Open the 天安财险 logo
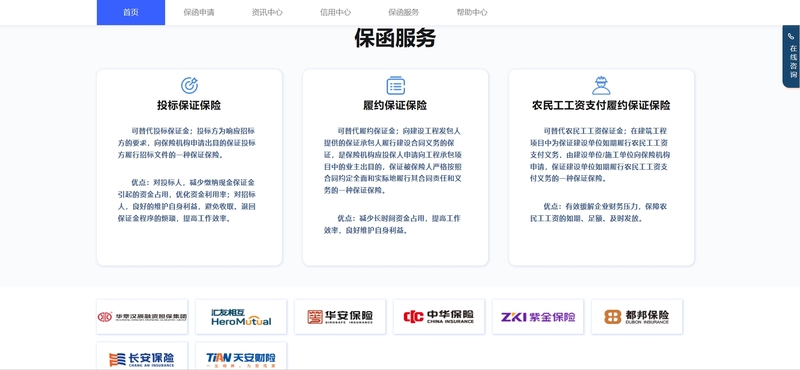800x370 pixels. pyautogui.click(x=241, y=356)
